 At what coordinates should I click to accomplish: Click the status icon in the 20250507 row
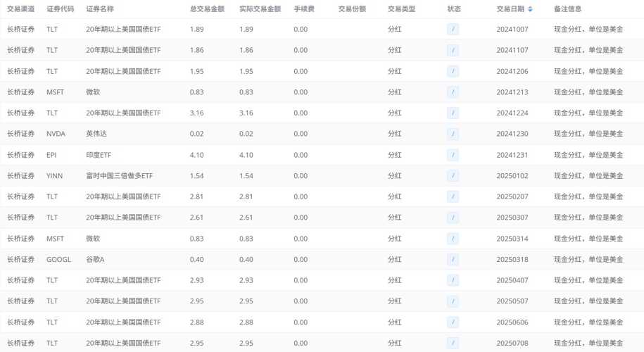click(453, 301)
